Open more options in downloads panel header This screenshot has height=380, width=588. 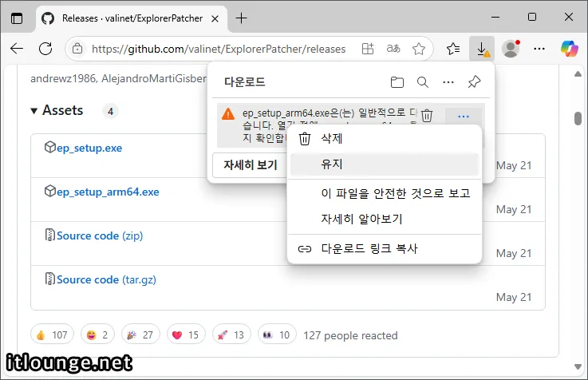point(448,82)
